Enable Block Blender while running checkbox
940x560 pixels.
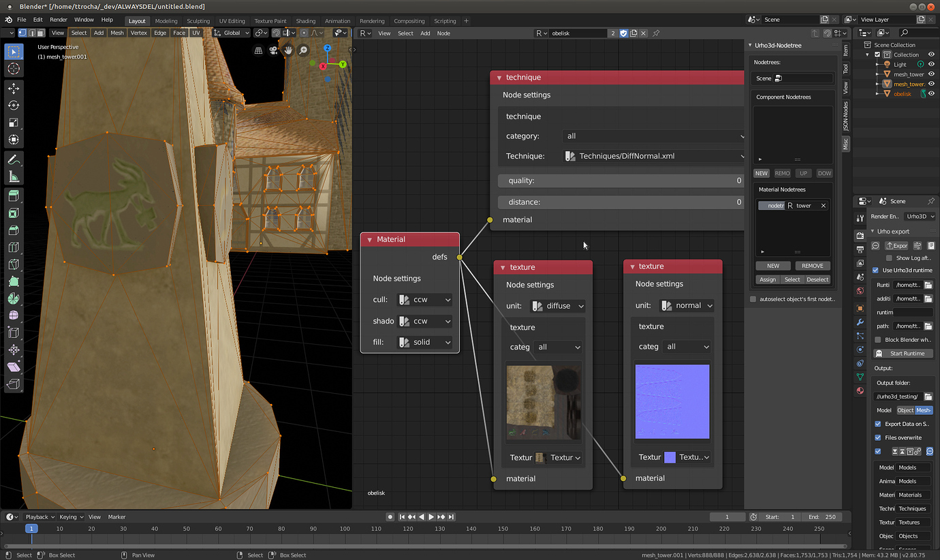878,339
